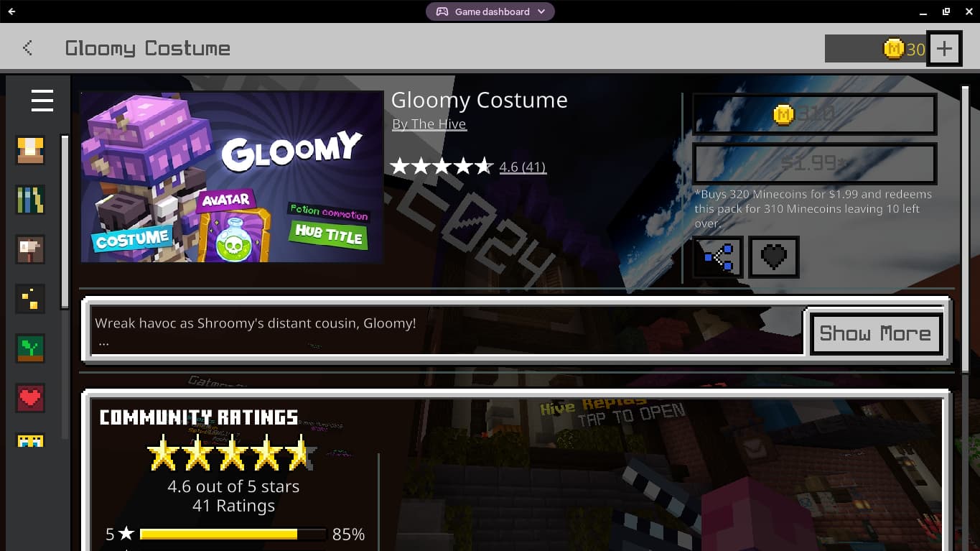980x551 pixels.
Task: Go back using the arrow beside the title
Action: pyautogui.click(x=28, y=48)
